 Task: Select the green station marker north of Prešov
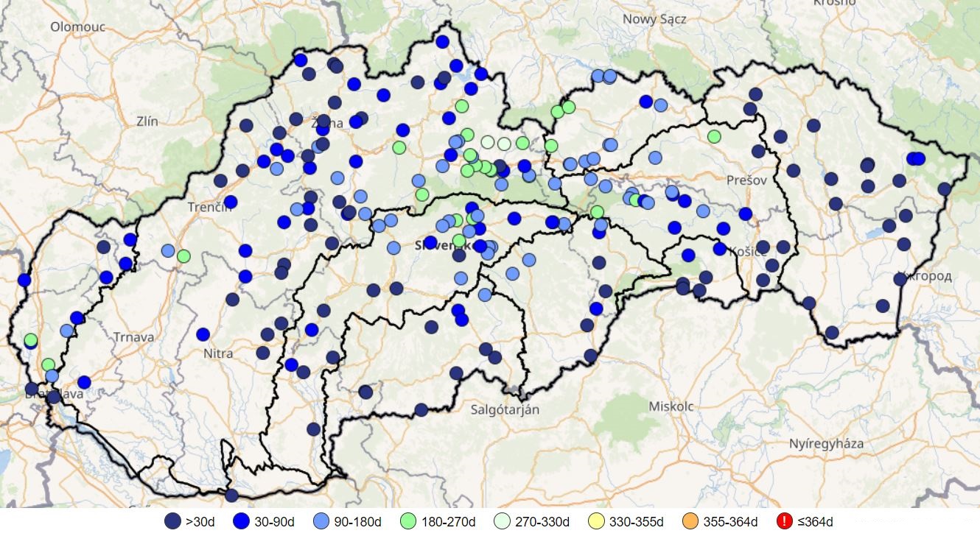pos(714,136)
